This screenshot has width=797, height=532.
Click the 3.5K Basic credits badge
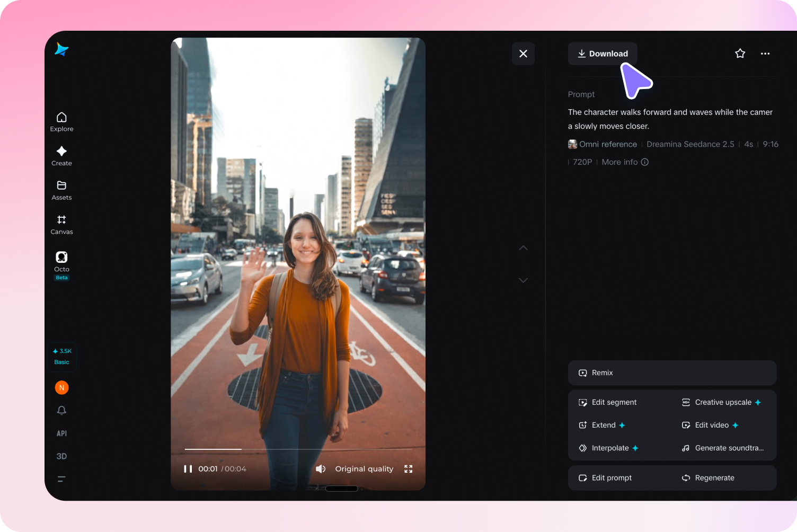(62, 357)
